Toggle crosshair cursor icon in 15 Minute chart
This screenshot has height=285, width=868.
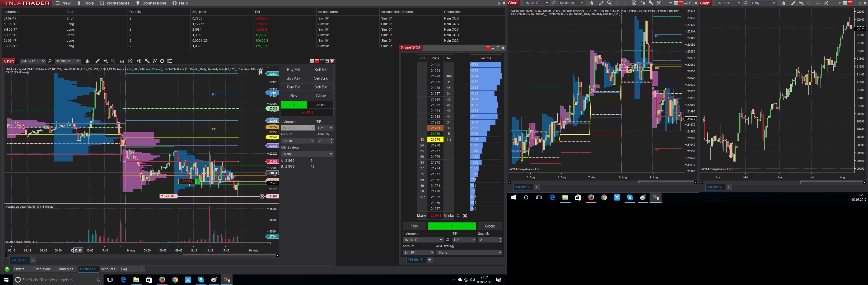pos(122,61)
